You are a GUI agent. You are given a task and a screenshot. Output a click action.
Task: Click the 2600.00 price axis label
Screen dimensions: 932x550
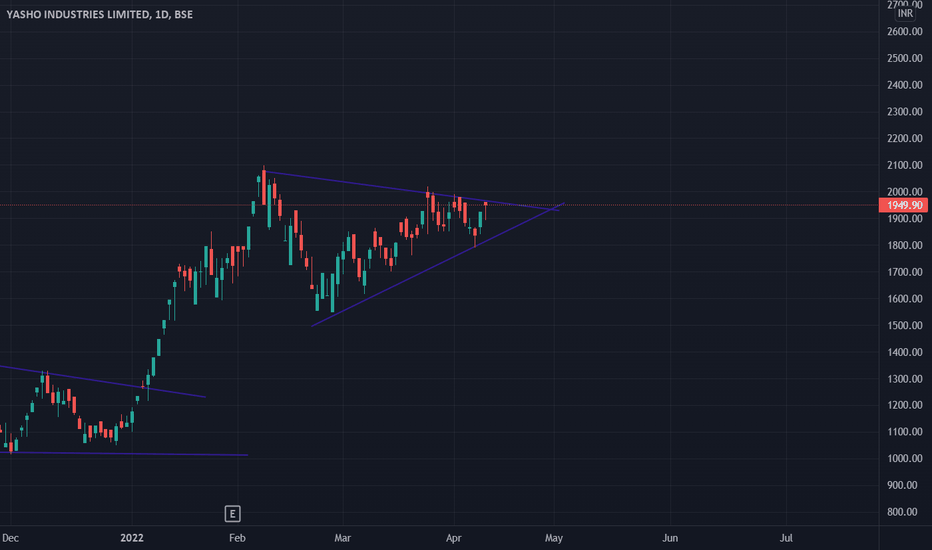[905, 32]
